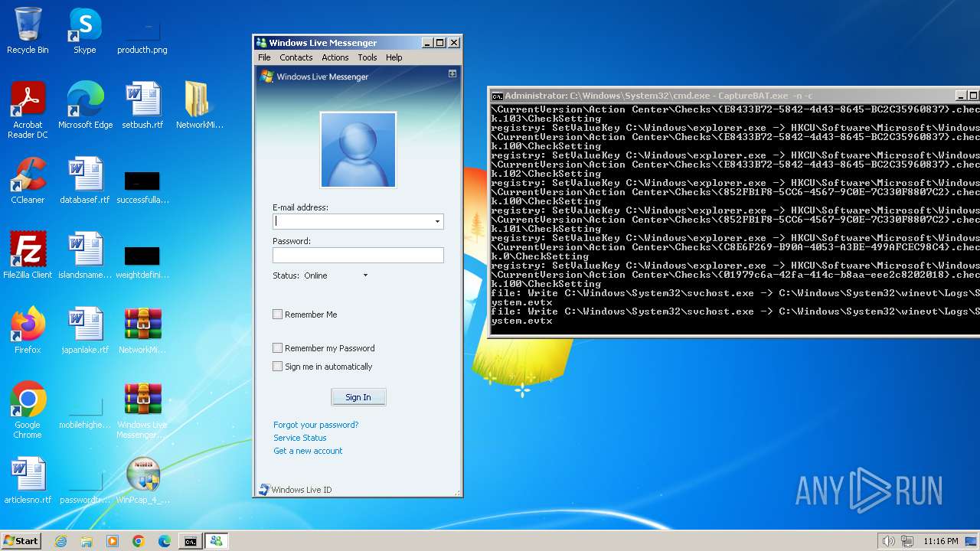980x551 pixels.
Task: Open the Tools menu
Action: tap(367, 57)
